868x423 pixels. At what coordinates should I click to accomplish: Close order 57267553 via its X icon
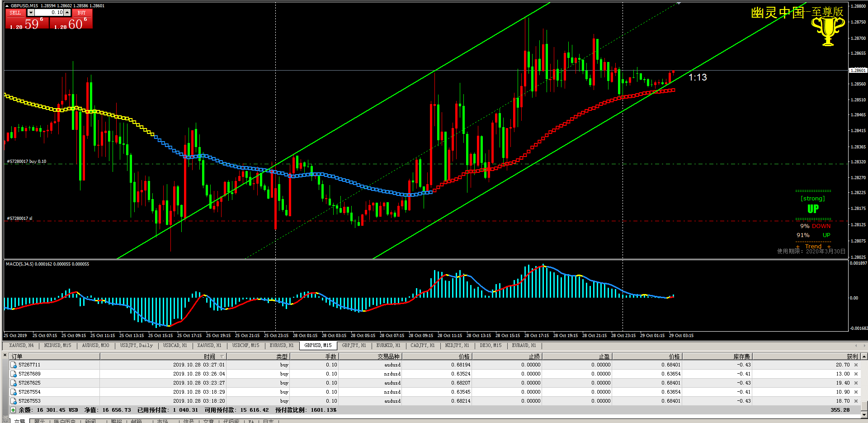(856, 401)
